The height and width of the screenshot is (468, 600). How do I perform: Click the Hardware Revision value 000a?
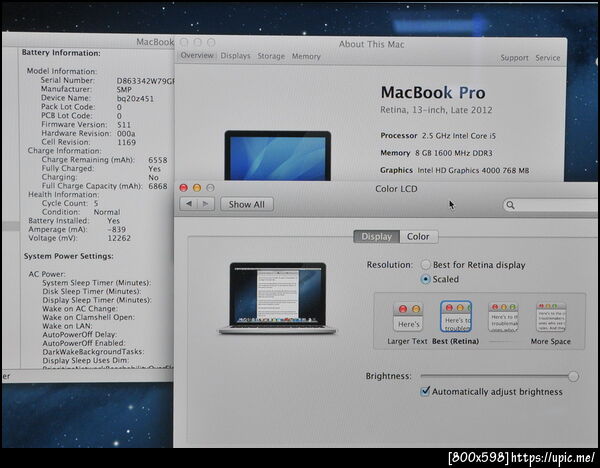(x=126, y=134)
